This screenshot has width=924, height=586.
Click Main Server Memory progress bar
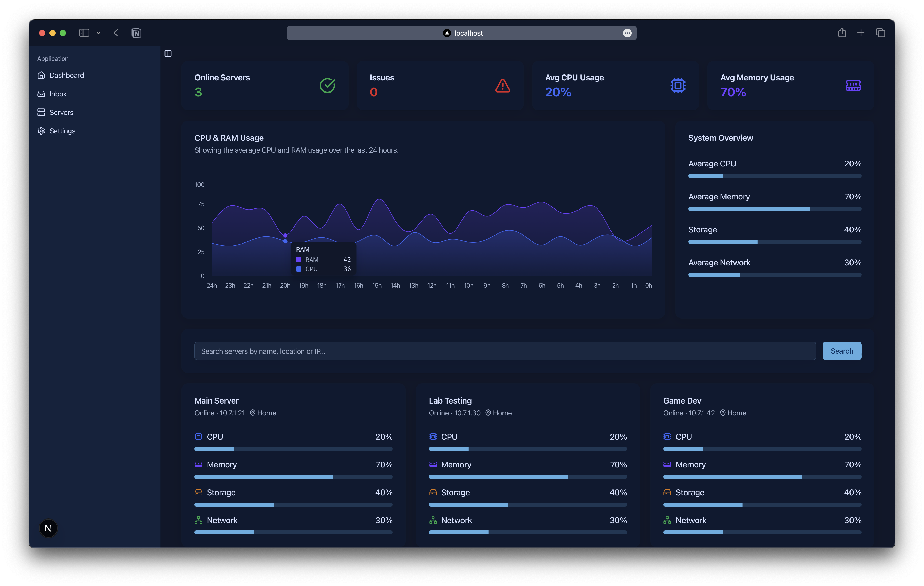(x=294, y=477)
